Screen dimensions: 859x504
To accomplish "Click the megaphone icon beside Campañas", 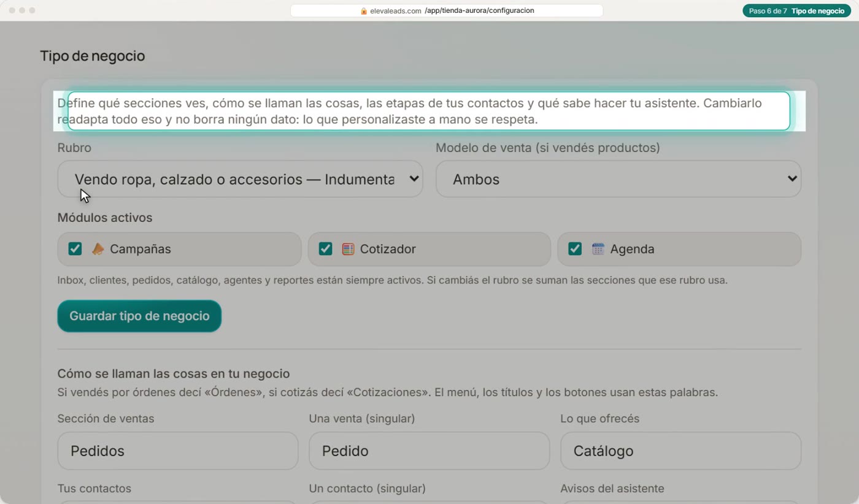I will tap(98, 249).
